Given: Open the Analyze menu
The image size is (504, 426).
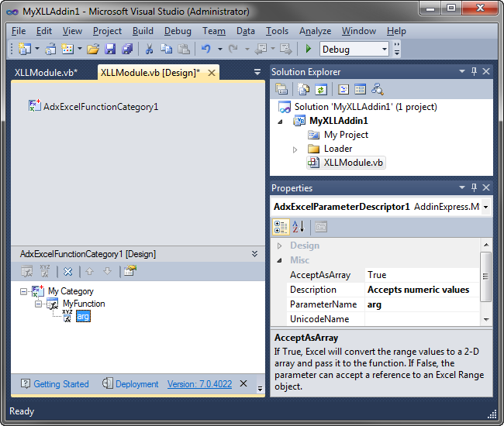Looking at the screenshot, I should [x=315, y=31].
